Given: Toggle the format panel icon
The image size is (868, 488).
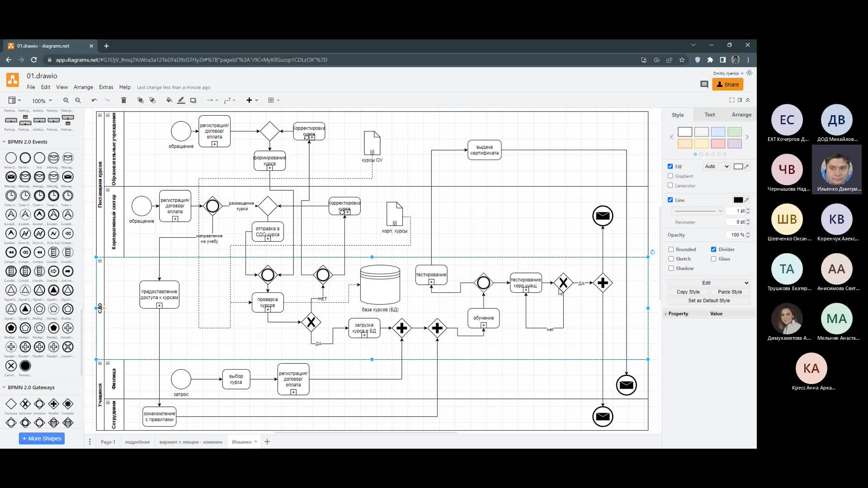Looking at the screenshot, I should click(x=740, y=100).
